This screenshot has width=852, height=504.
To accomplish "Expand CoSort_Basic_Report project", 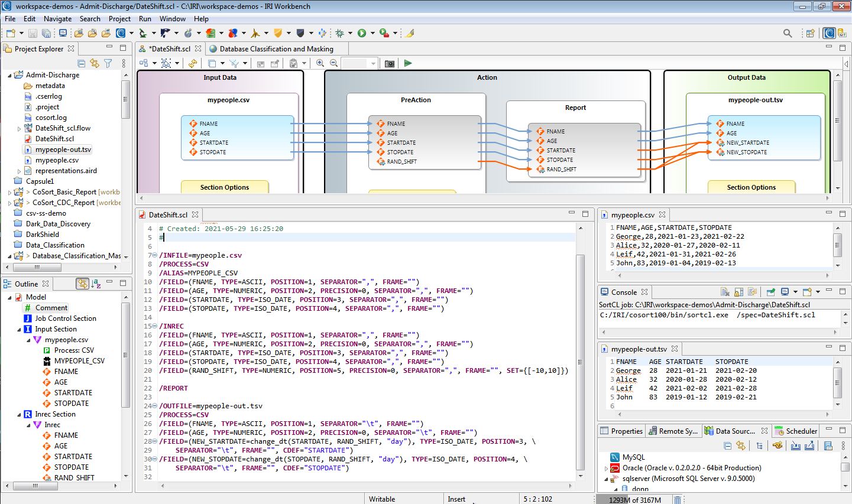I will pos(10,193).
